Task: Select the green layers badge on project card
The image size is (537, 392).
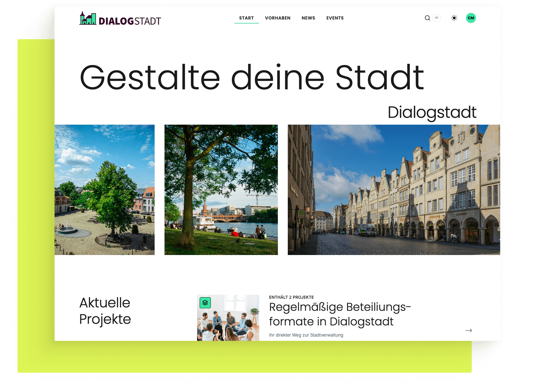Action: point(206,303)
